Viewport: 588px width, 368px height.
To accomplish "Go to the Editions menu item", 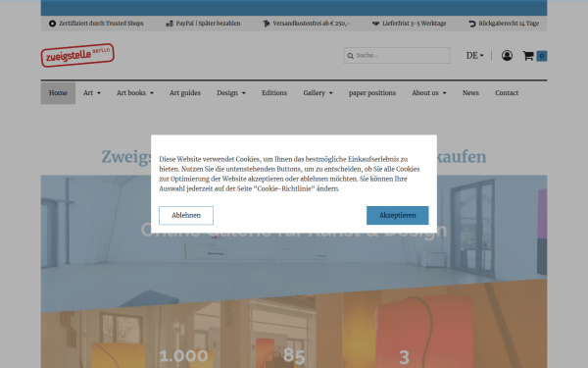I will [274, 93].
